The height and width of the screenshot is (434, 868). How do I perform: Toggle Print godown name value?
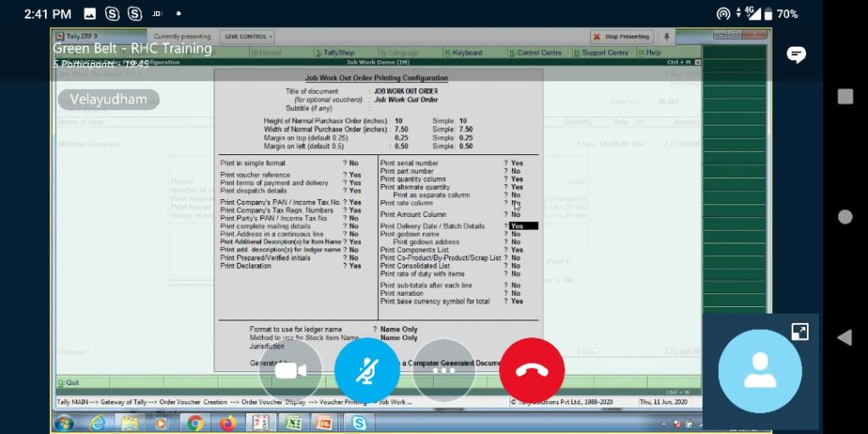pyautogui.click(x=515, y=234)
